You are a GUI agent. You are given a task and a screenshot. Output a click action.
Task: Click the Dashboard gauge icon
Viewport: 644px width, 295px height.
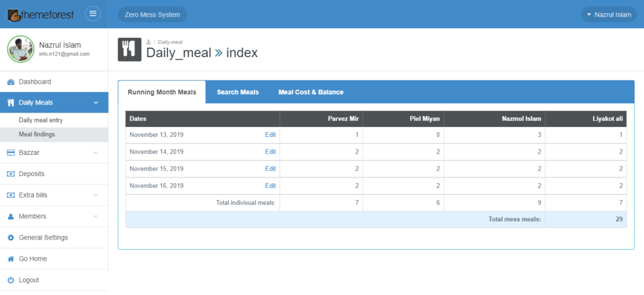[11, 82]
